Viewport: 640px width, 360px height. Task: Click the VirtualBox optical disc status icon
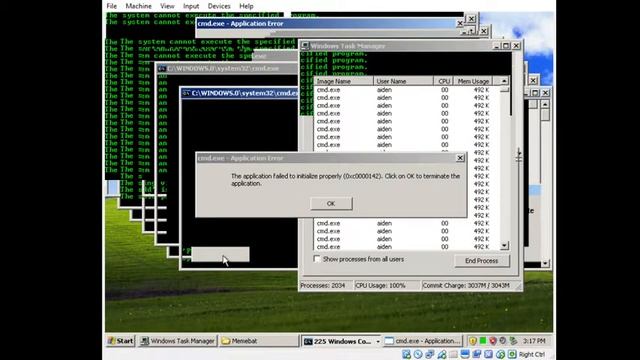[x=418, y=354]
